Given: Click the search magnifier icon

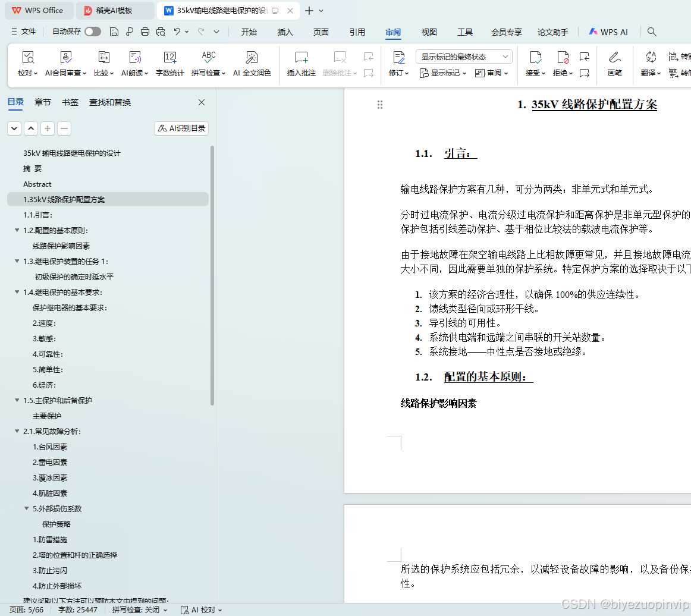Looking at the screenshot, I should point(652,32).
